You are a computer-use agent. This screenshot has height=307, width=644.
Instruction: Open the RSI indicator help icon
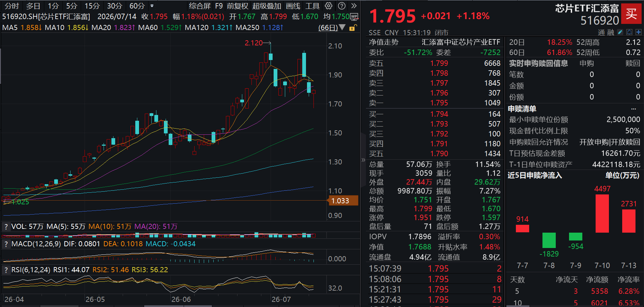point(6,270)
